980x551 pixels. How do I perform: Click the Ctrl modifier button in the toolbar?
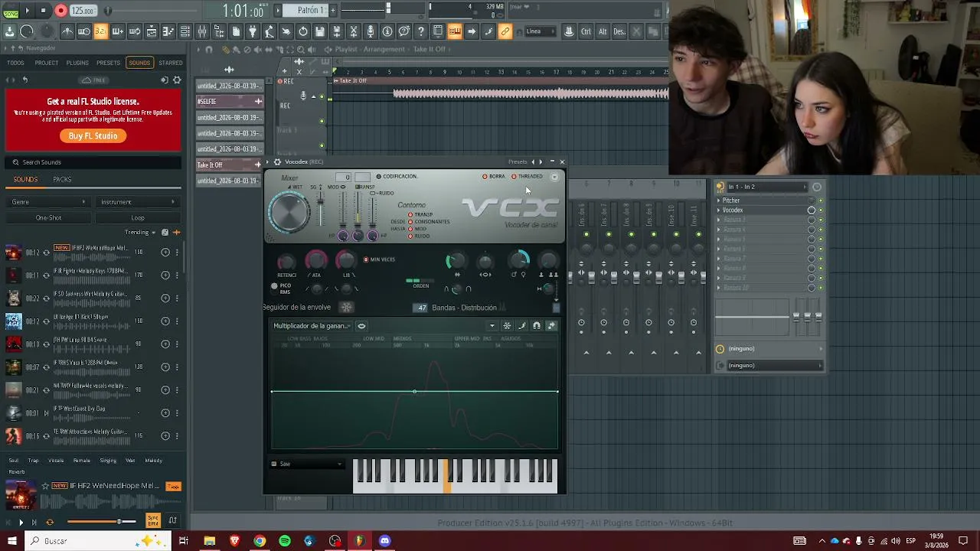pos(586,31)
